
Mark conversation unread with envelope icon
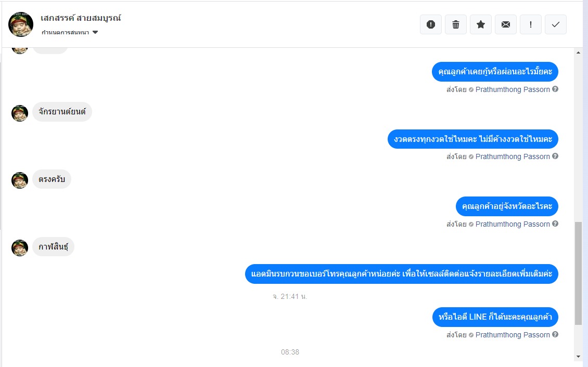point(505,24)
